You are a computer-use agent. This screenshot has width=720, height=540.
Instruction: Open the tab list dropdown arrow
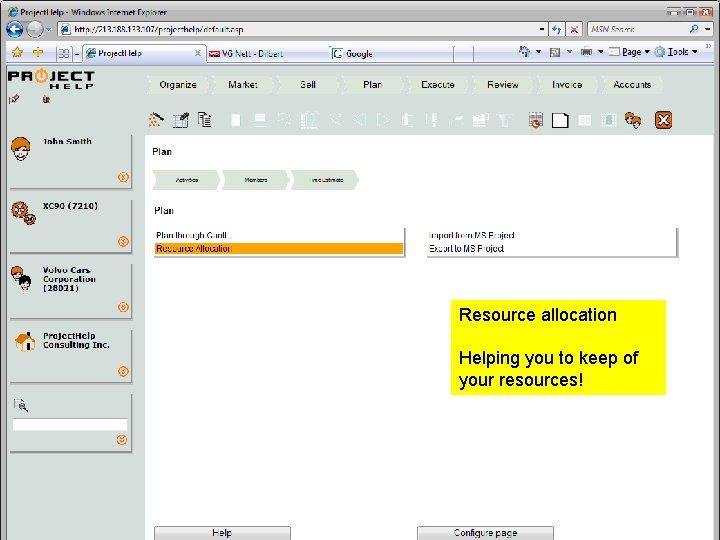tap(77, 54)
